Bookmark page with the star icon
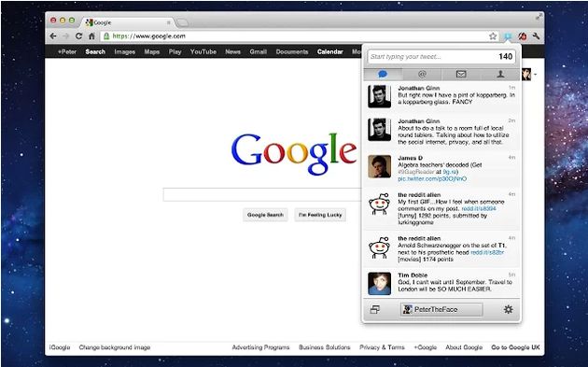The height and width of the screenshot is (367, 588). click(x=493, y=36)
